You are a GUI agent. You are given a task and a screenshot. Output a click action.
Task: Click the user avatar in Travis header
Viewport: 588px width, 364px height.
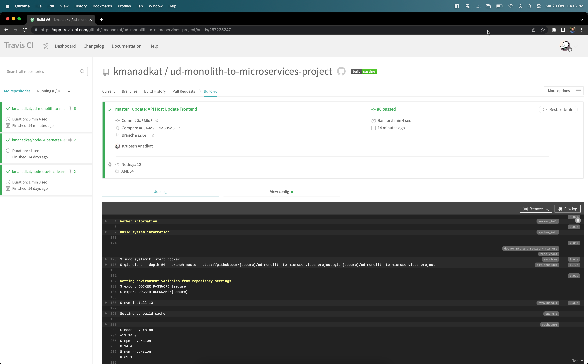(565, 46)
